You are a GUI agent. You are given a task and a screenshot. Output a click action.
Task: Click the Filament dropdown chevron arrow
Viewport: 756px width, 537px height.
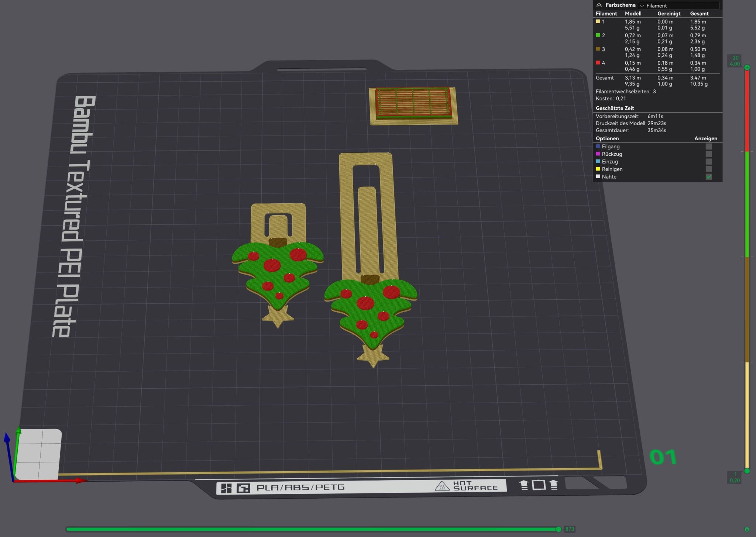tap(642, 6)
